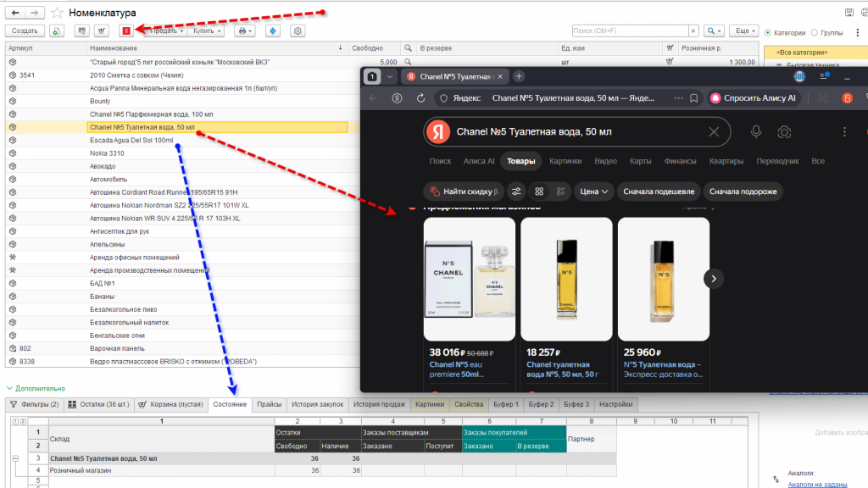Click the magnifier icon in the column header
The image size is (868, 488).
click(x=408, y=48)
